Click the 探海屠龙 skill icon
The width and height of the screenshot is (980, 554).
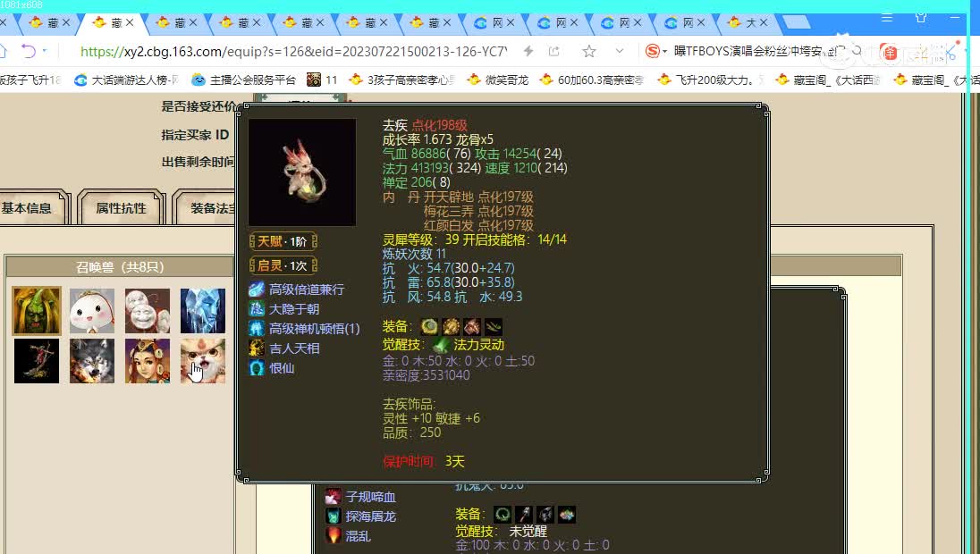coord(333,516)
